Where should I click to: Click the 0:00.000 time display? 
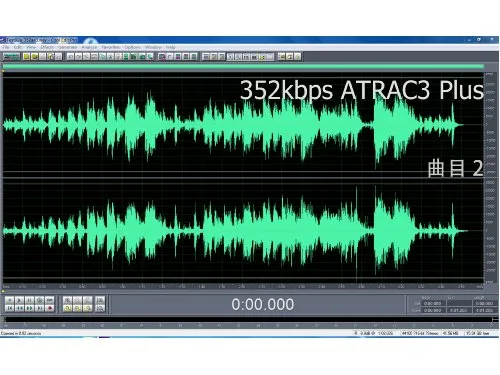tap(263, 304)
